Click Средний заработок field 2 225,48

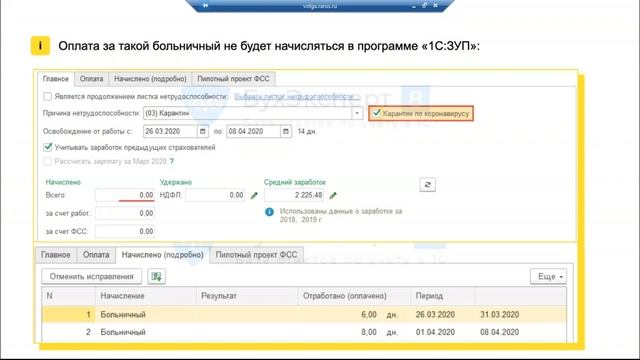tap(294, 195)
